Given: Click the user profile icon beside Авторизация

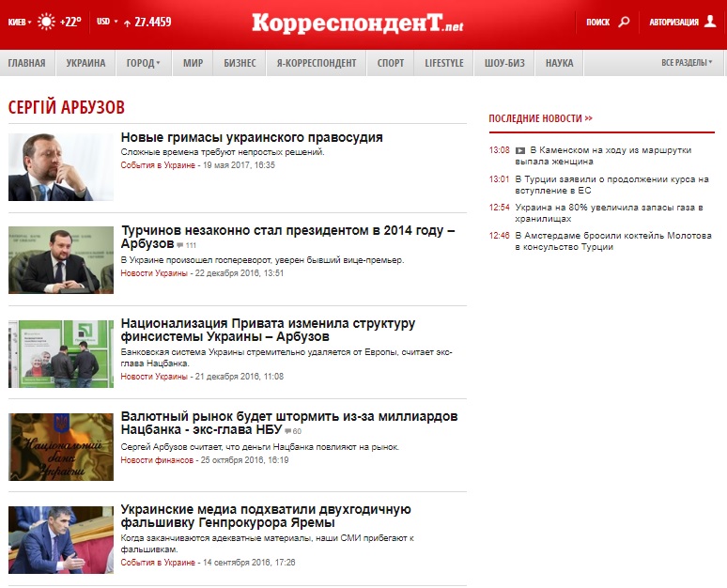Looking at the screenshot, I should point(710,22).
